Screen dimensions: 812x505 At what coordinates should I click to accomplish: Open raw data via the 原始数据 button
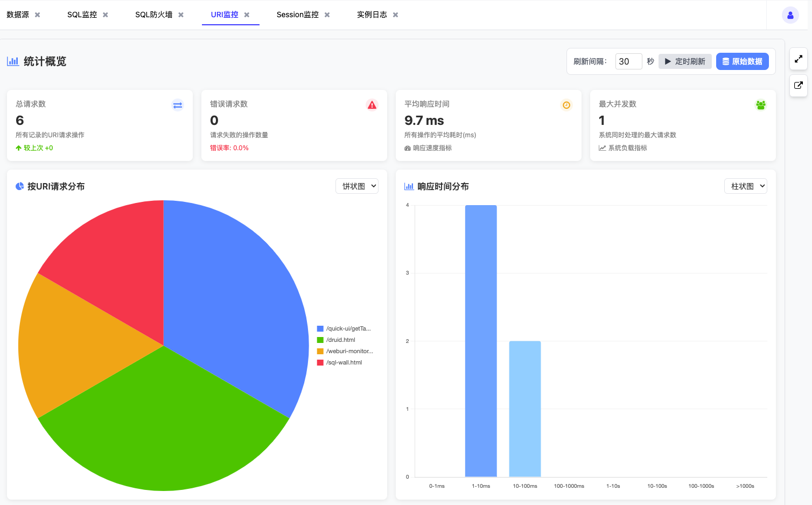point(743,61)
